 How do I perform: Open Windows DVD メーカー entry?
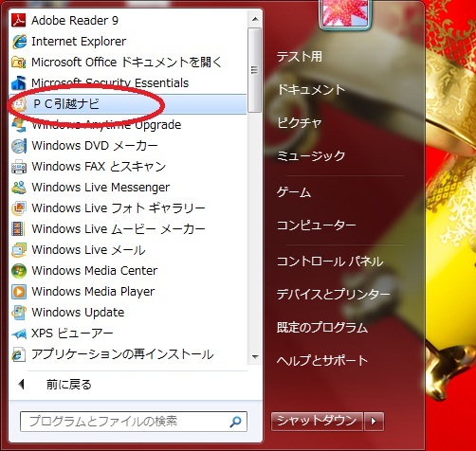coord(95,146)
